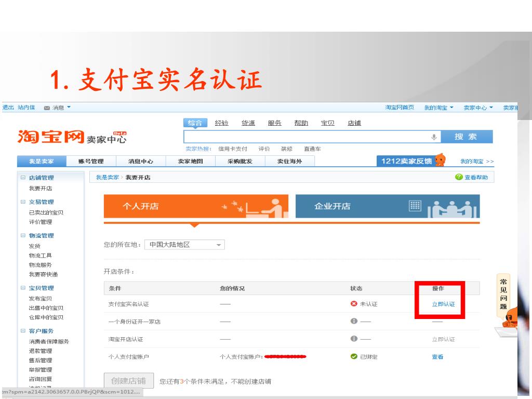Open 咨询回复 in sidebar
The height and width of the screenshot is (399, 532).
(41, 379)
